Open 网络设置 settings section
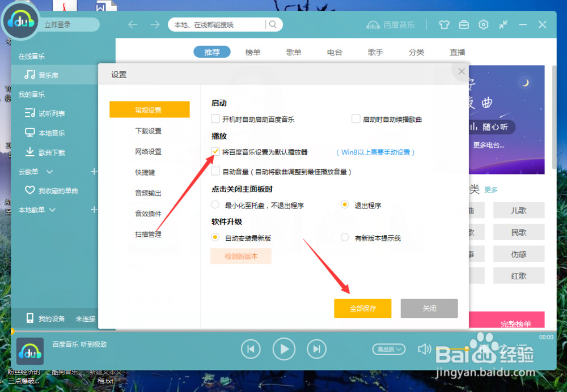 (x=148, y=151)
